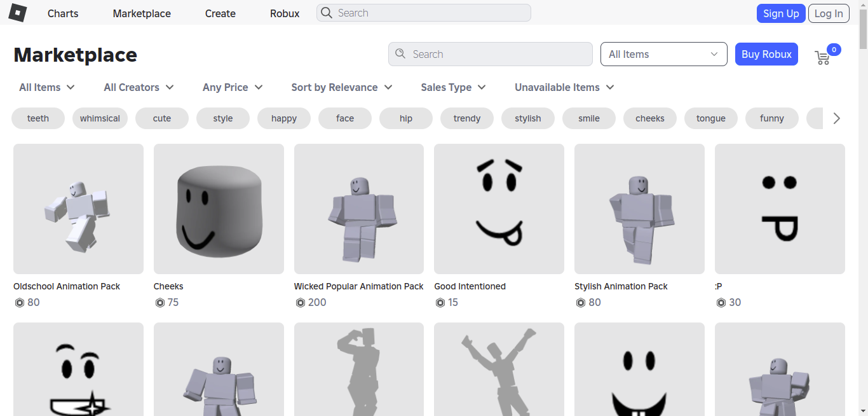The width and height of the screenshot is (868, 416).
Task: Click the next arrow in tag chips
Action: pyautogui.click(x=836, y=118)
